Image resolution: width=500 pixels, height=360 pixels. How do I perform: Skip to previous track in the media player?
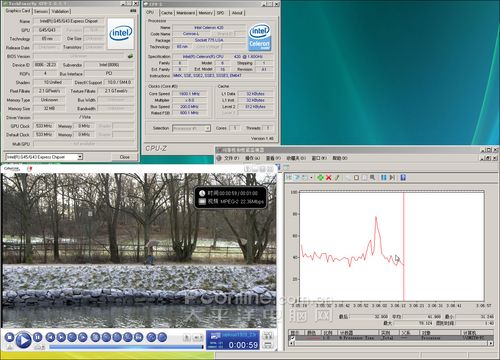tap(50, 337)
